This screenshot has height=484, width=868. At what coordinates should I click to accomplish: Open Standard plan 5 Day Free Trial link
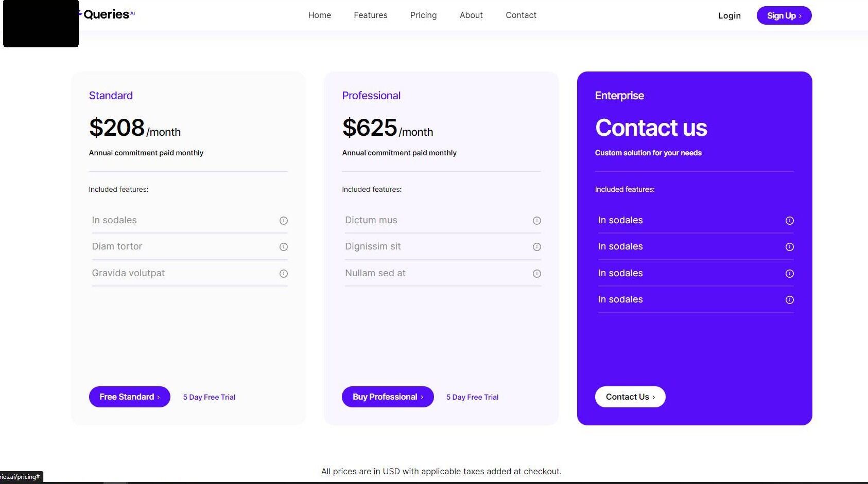(209, 397)
